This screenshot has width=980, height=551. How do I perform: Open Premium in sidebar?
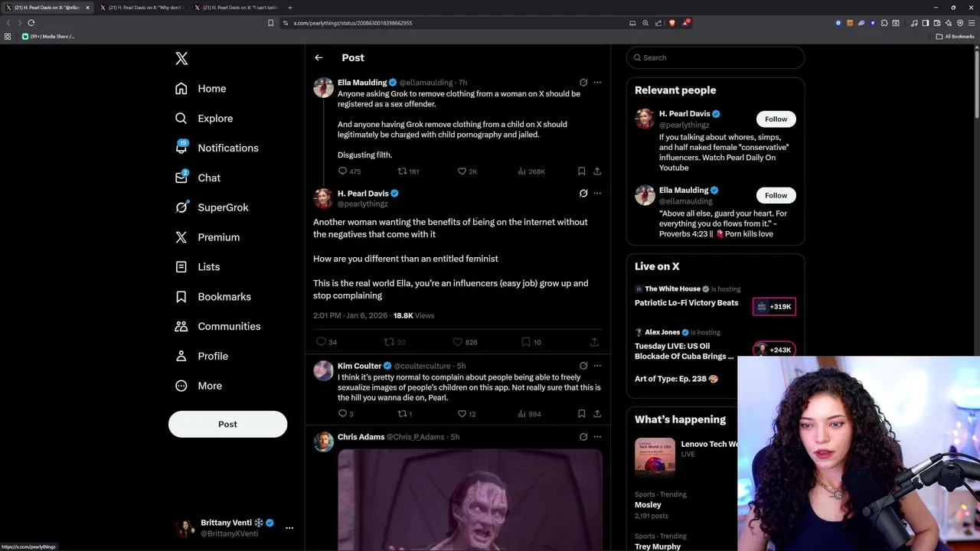pyautogui.click(x=207, y=237)
